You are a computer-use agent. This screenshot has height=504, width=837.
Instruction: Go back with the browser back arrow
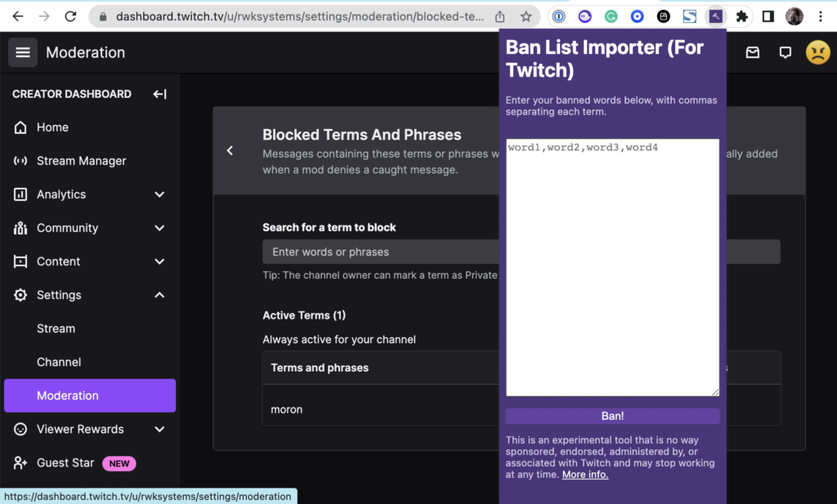18,16
